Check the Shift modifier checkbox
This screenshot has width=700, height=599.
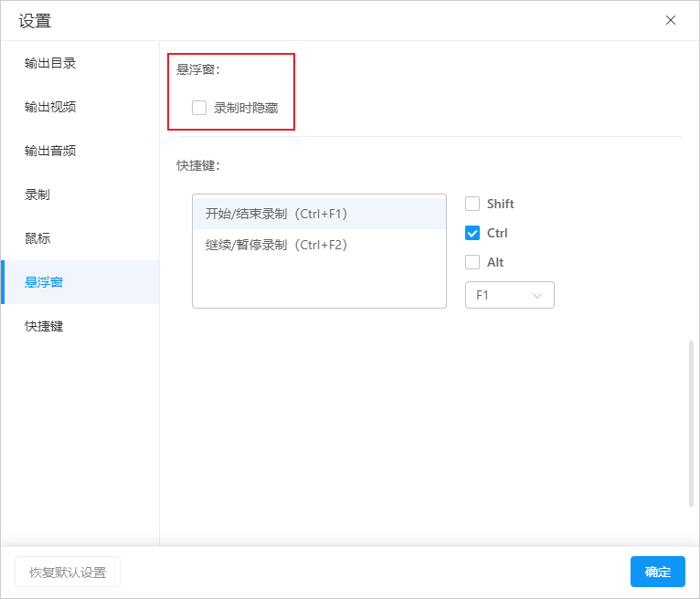472,204
